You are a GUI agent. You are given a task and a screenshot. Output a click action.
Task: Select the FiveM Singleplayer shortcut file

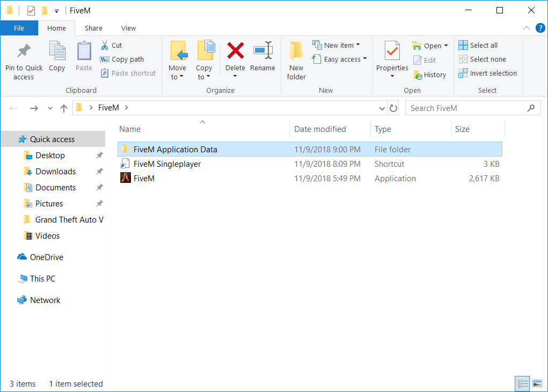[x=167, y=164]
